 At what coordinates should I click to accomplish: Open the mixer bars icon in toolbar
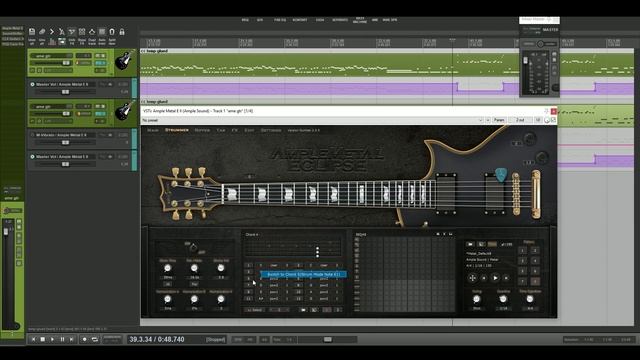point(52,41)
